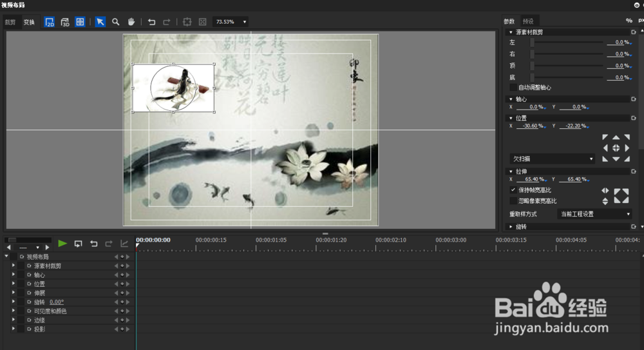Viewport: 644px width, 350px height.
Task: Activate the hand pan tool
Action: 131,22
